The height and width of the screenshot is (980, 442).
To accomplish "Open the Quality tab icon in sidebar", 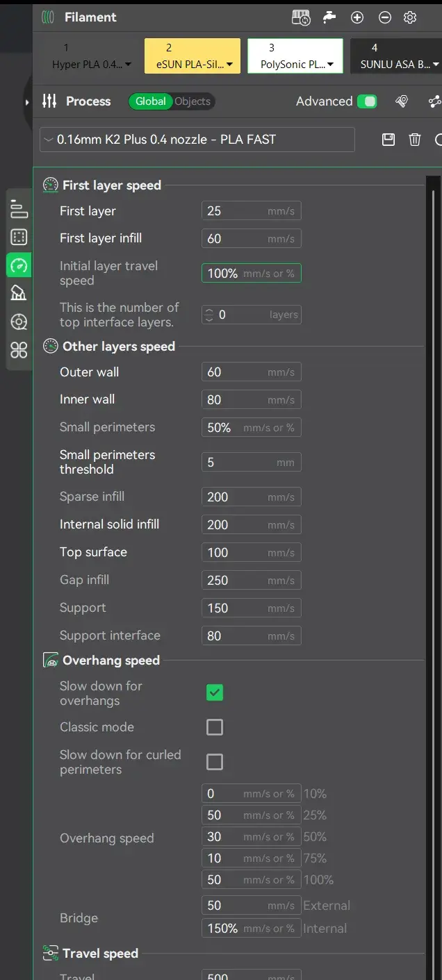I will coord(19,208).
